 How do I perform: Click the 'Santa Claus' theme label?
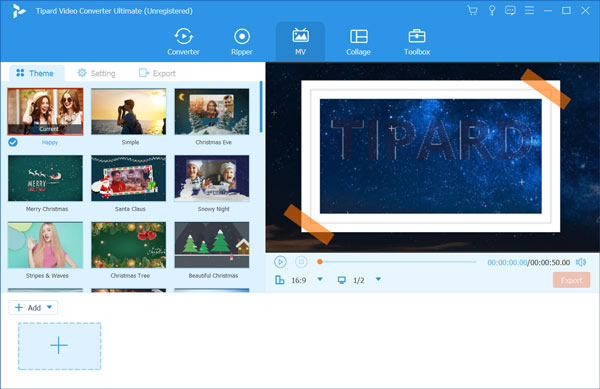[130, 209]
